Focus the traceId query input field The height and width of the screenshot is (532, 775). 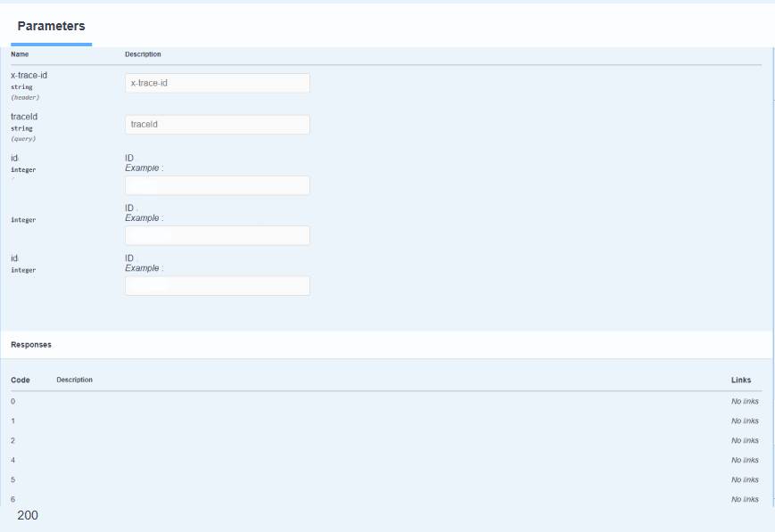coord(217,125)
